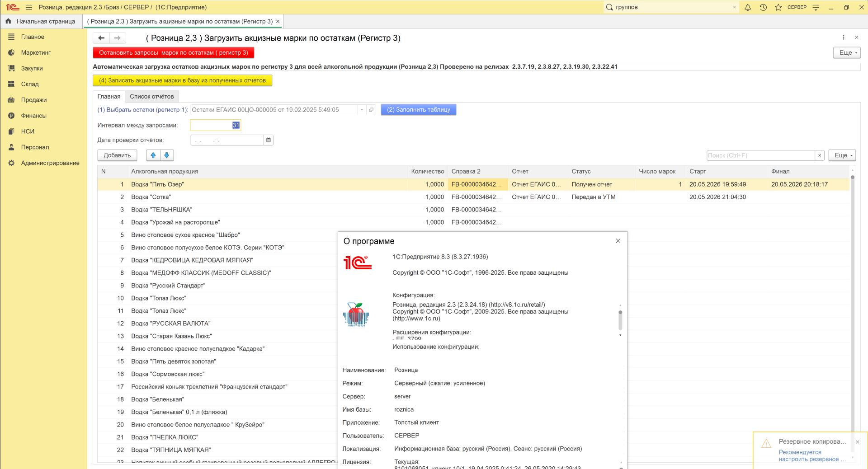Move row up with blue arrow

pos(153,155)
